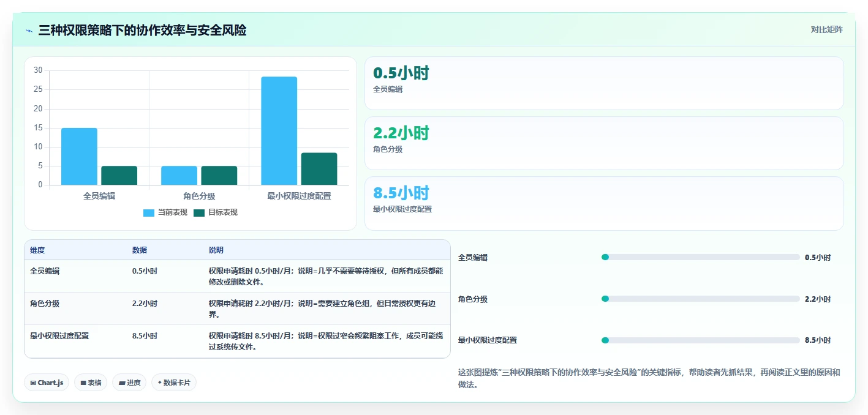This screenshot has height=415, width=868.
Task: Click the blue 当前表现 bar for 全员编辑
Action: (x=79, y=156)
